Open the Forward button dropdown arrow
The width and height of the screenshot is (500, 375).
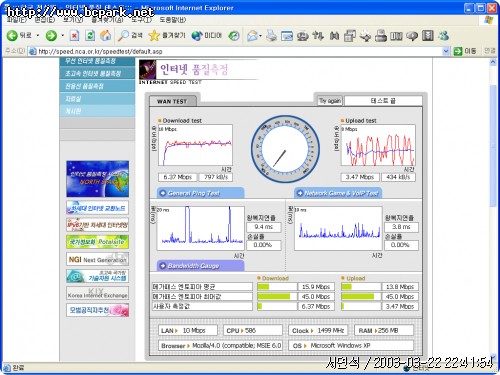(62, 35)
